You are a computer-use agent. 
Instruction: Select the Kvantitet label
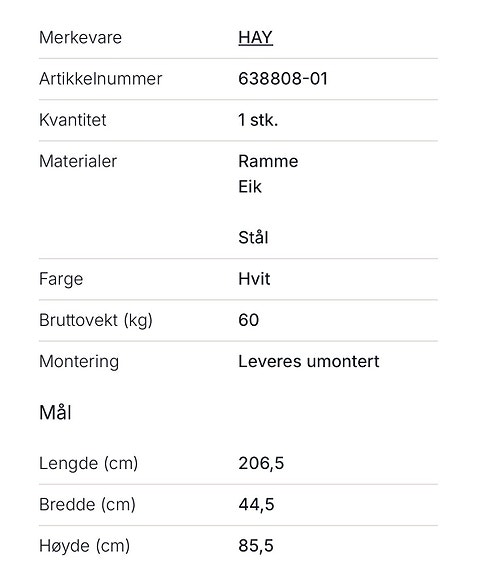point(73,120)
